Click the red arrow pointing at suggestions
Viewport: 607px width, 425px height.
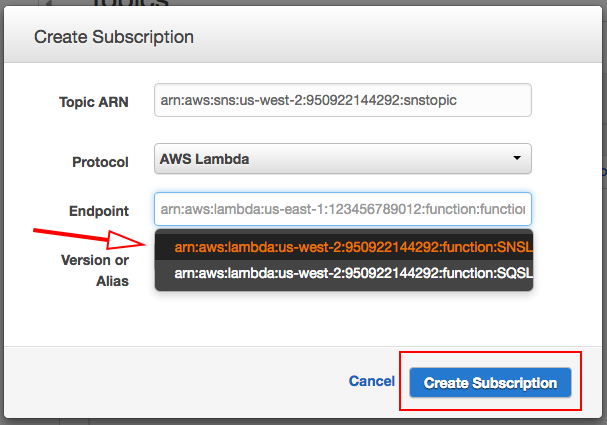pos(90,240)
